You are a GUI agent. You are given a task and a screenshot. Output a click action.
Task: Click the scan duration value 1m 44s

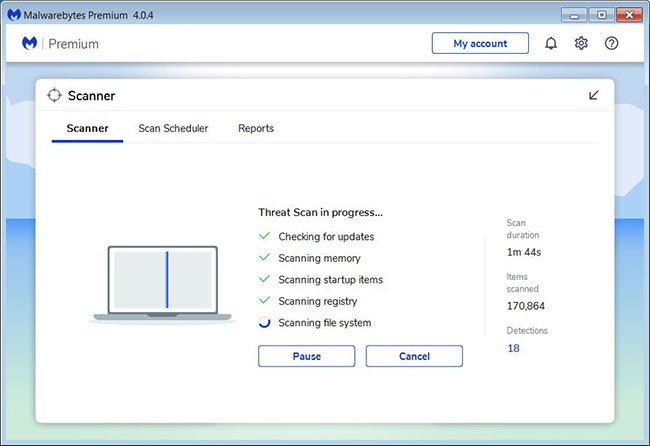pyautogui.click(x=524, y=252)
